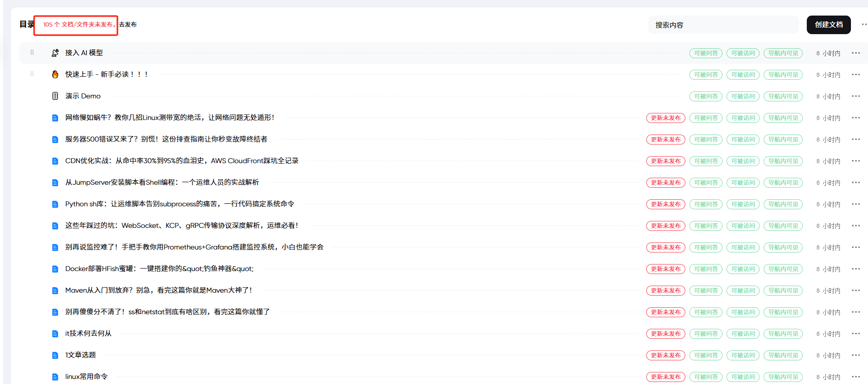Open the CDN优化实战 article

pyautogui.click(x=182, y=161)
